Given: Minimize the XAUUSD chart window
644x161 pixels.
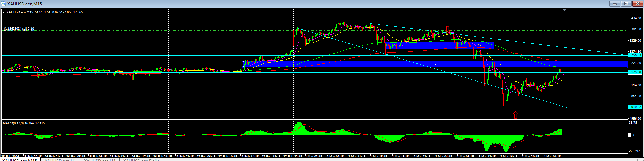Looking at the screenshot, I should (x=615, y=4).
